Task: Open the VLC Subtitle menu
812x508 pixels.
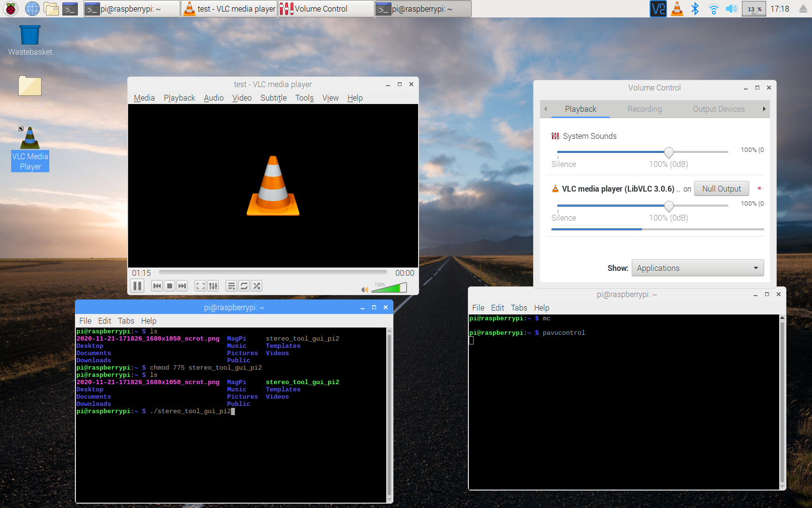Action: point(274,98)
